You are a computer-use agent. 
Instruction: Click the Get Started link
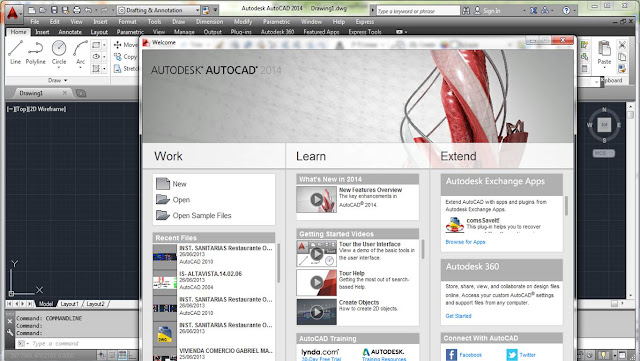(458, 316)
